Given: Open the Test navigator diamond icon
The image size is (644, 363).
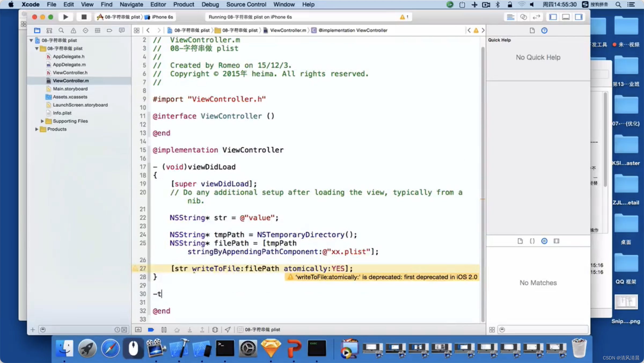Looking at the screenshot, I should 85,30.
